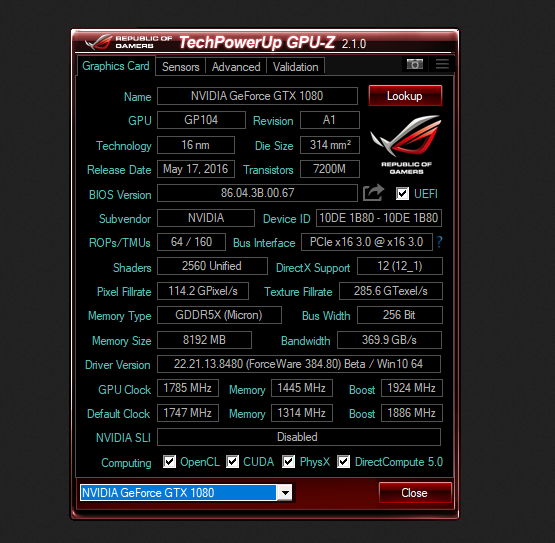Click the TechPowerUp GPU-Z title text
Screen dimensions: 555x543
coord(257,42)
